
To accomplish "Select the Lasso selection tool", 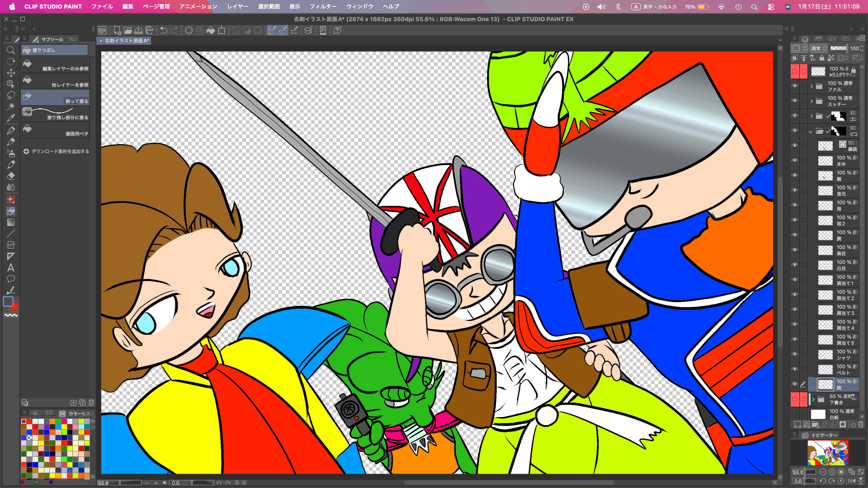I will (11, 95).
